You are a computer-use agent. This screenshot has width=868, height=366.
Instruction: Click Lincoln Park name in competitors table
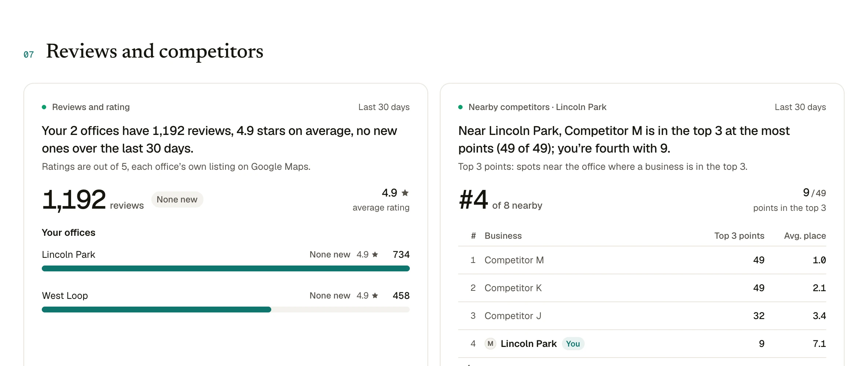pos(529,344)
